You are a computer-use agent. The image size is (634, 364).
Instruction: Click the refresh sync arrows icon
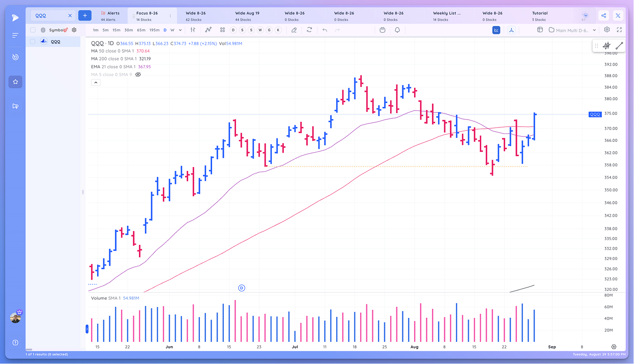[309, 30]
